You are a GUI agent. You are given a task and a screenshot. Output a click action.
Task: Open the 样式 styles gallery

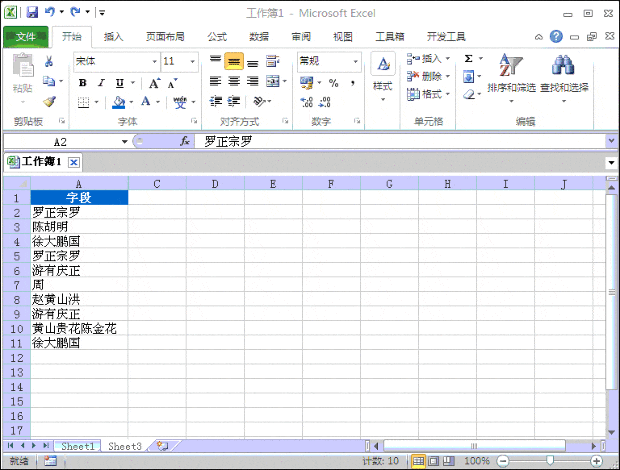(383, 77)
